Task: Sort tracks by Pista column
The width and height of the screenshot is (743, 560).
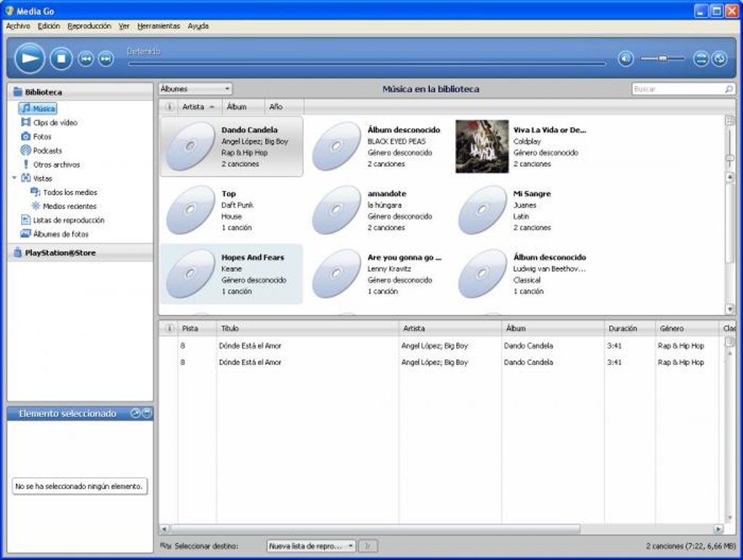Action: [x=197, y=328]
